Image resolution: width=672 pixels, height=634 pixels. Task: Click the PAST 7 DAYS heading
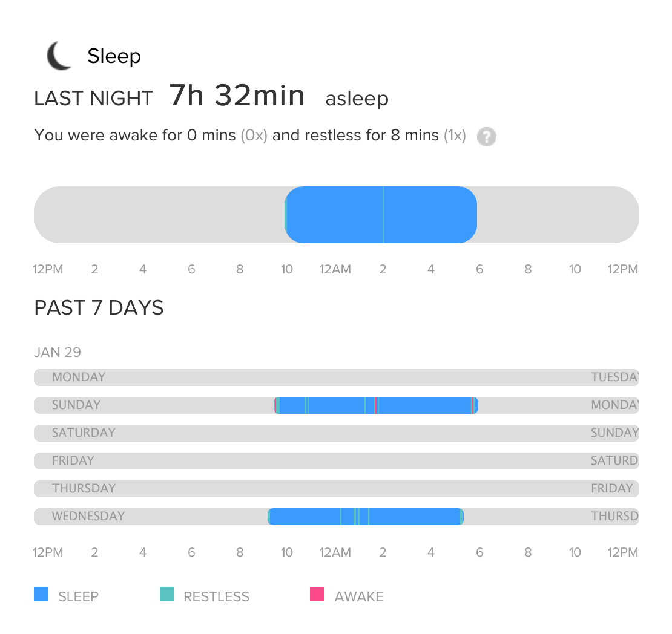pyautogui.click(x=99, y=308)
